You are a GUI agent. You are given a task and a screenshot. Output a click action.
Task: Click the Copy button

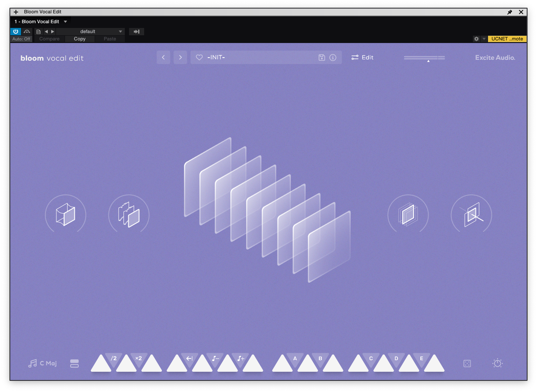click(80, 39)
